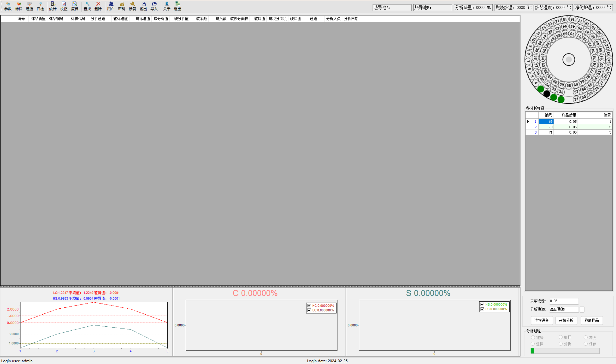Image resolution: width=616 pixels, height=364 pixels.
Task: Click the black sample slot on the carousel
Action: [547, 93]
